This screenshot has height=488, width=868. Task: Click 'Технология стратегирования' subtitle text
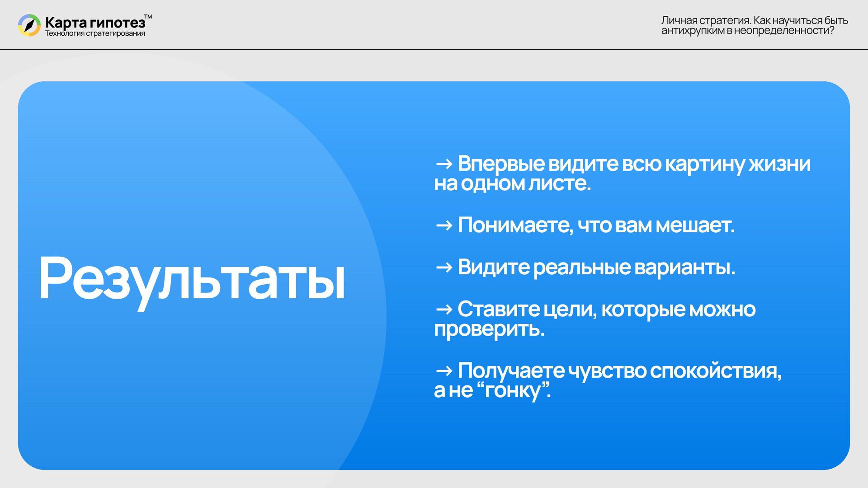click(x=95, y=33)
